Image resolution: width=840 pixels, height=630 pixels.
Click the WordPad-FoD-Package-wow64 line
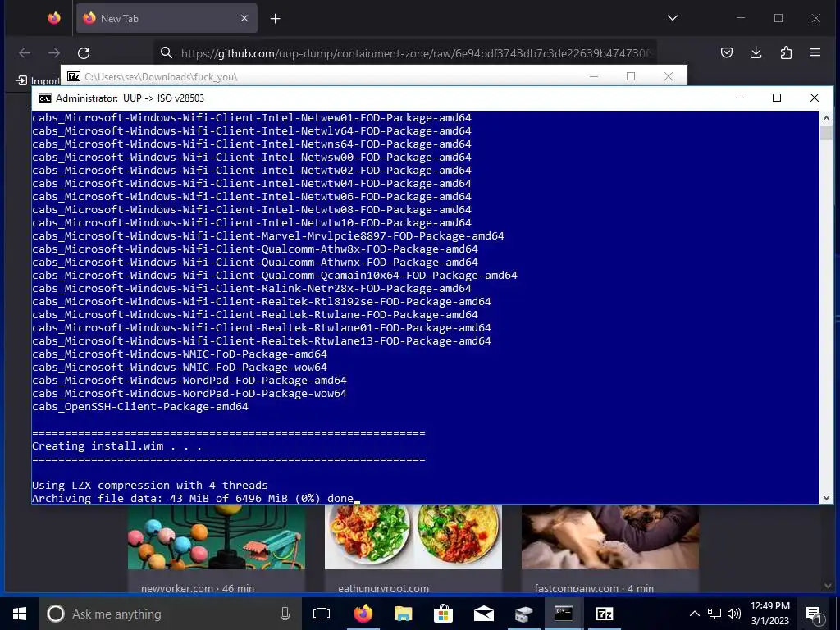[189, 393]
